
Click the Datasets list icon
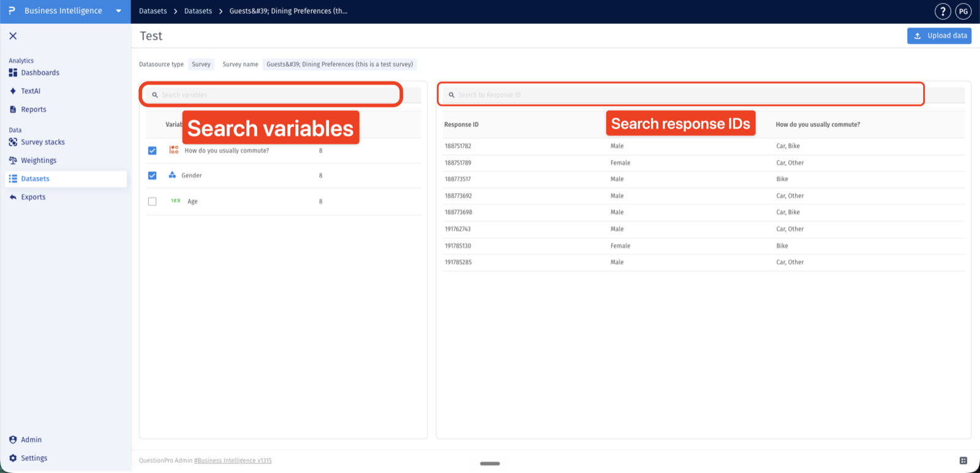pos(13,178)
